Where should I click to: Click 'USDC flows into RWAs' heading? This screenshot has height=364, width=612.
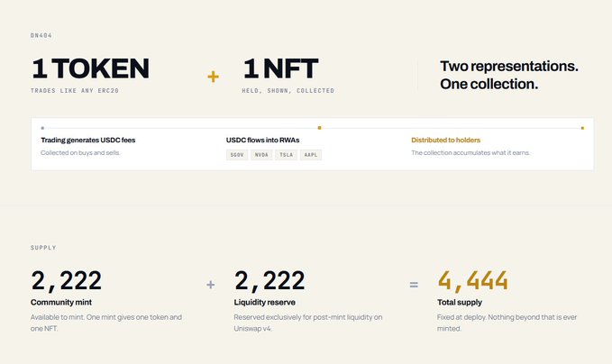pos(262,140)
